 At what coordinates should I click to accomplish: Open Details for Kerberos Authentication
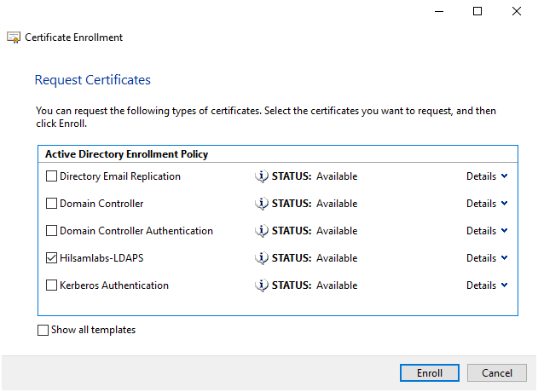tap(487, 285)
